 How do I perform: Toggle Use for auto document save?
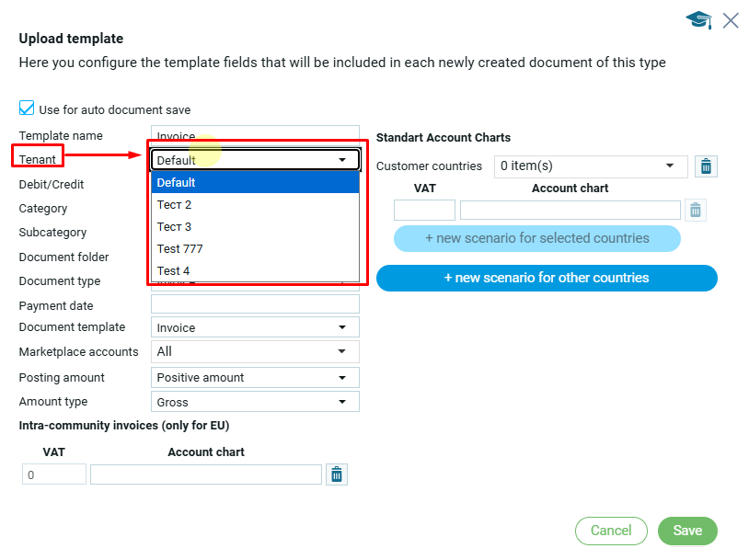tap(27, 109)
